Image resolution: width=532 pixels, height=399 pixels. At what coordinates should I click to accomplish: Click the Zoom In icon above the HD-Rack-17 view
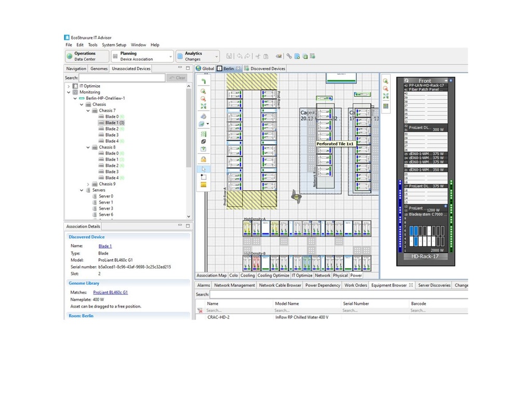pos(386,82)
